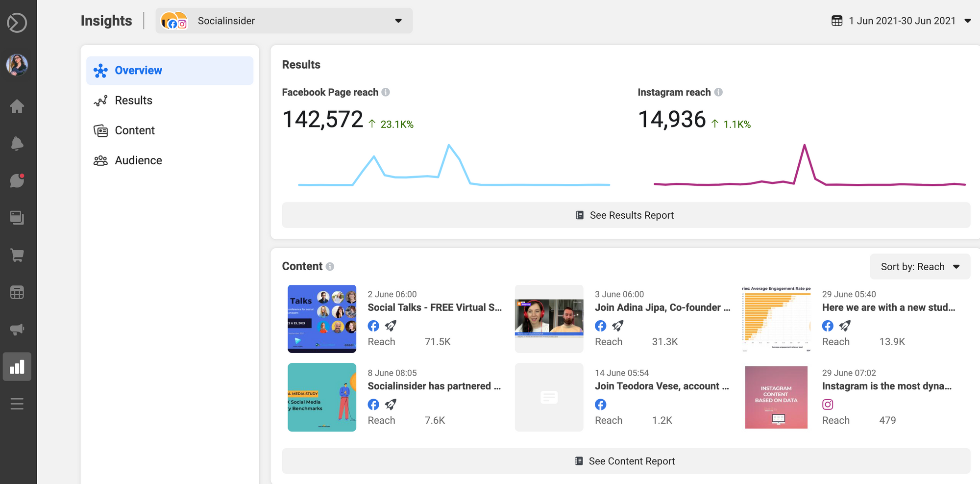
Task: Click boost rocket icon on Social Talks post
Action: click(x=391, y=326)
